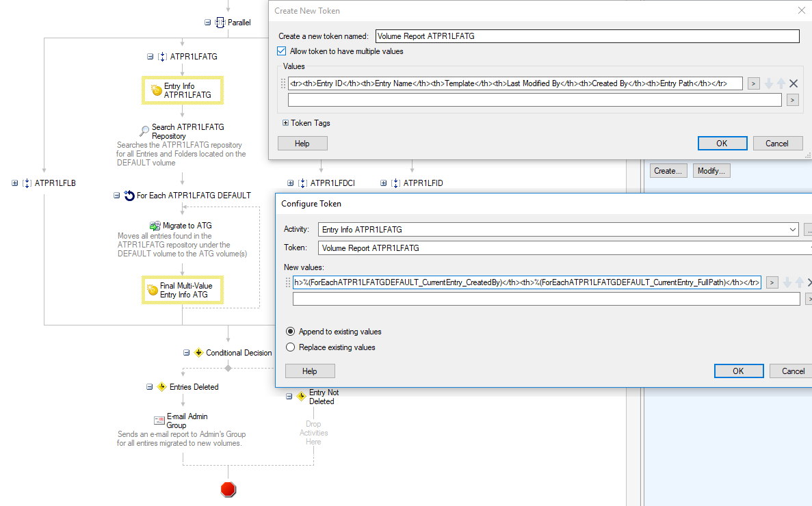Click OK in Configure Token dialog
The height and width of the screenshot is (506, 812).
point(739,371)
